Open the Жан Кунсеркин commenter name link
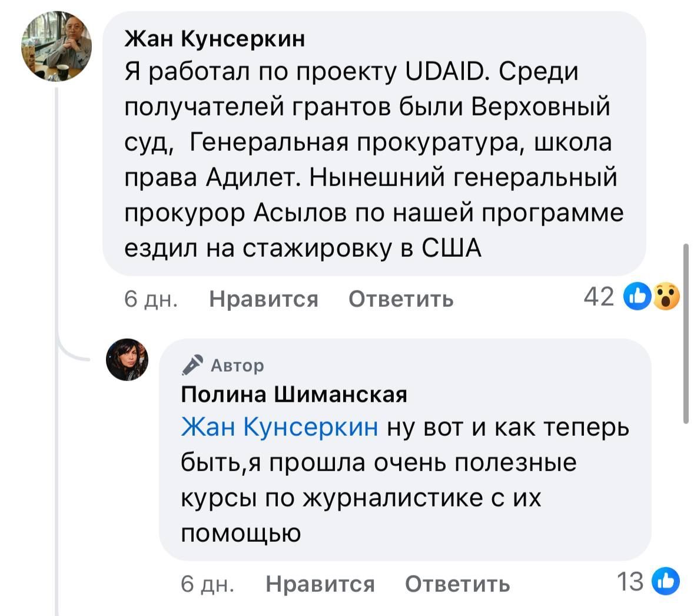 215,39
